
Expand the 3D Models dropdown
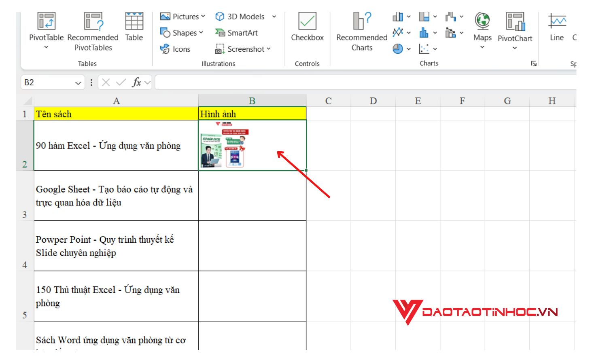point(274,17)
